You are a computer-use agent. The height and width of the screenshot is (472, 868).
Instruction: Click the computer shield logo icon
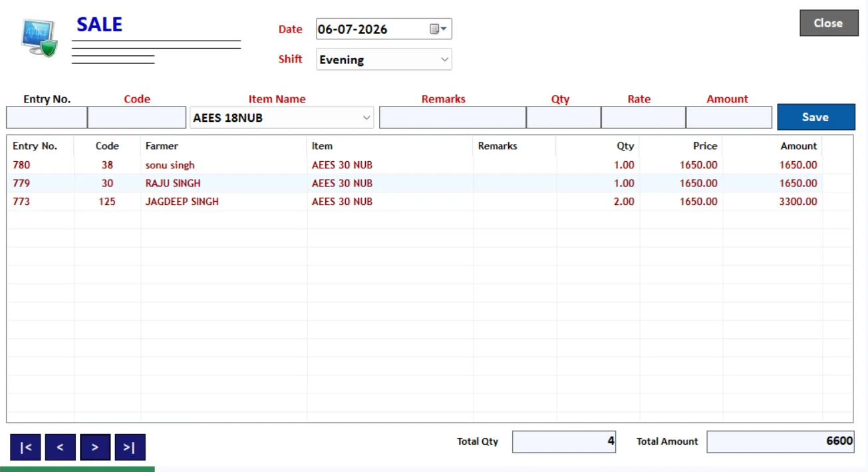39,38
